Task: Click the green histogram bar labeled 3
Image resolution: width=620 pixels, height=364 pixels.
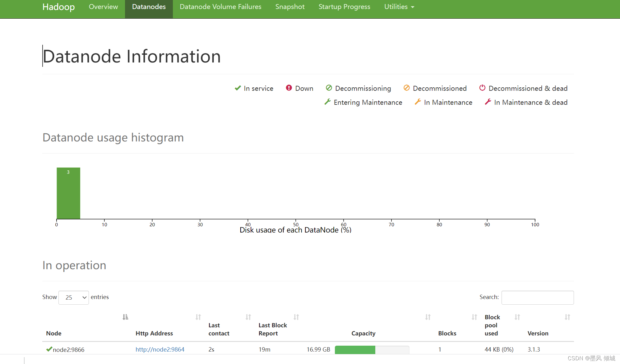Action: [68, 193]
